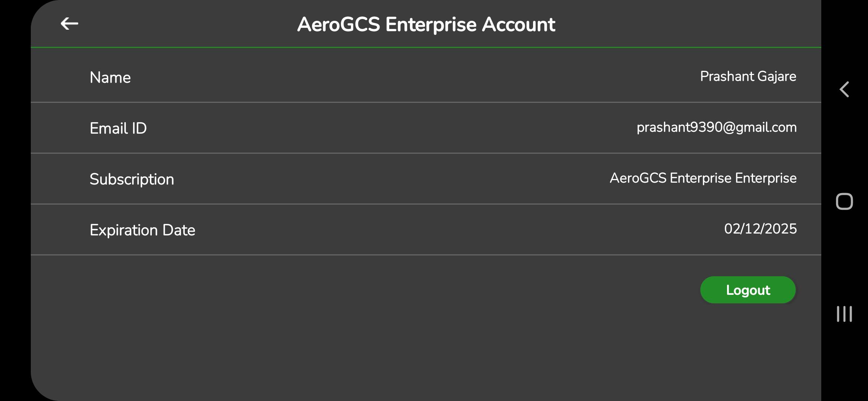Tap the 02/12/2025 expiration date value
868x401 pixels.
(x=760, y=229)
